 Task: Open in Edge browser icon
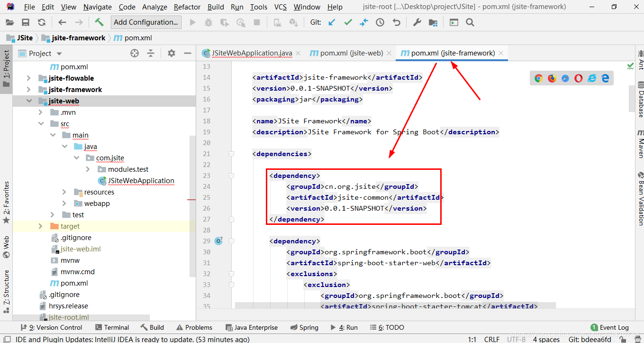(x=605, y=78)
